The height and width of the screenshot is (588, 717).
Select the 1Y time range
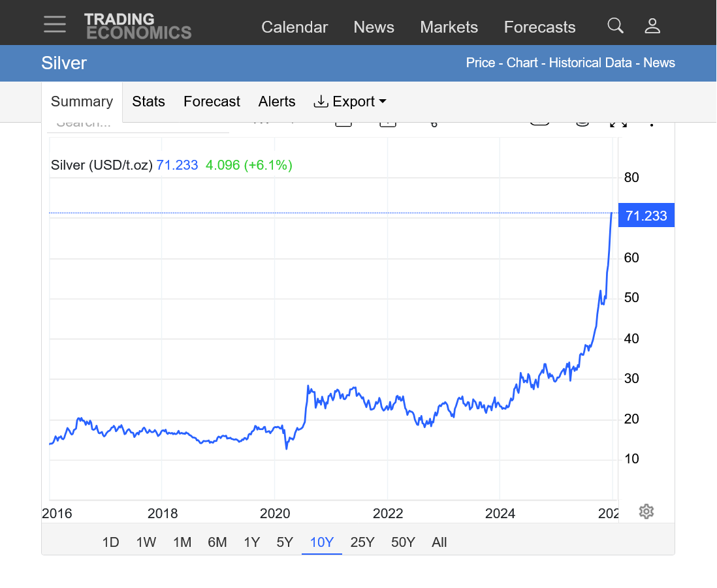coord(252,542)
